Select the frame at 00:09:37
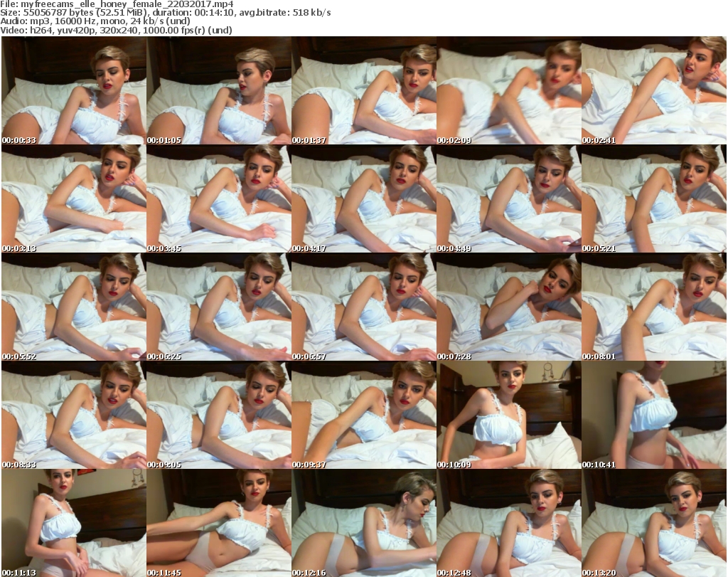 coord(364,415)
